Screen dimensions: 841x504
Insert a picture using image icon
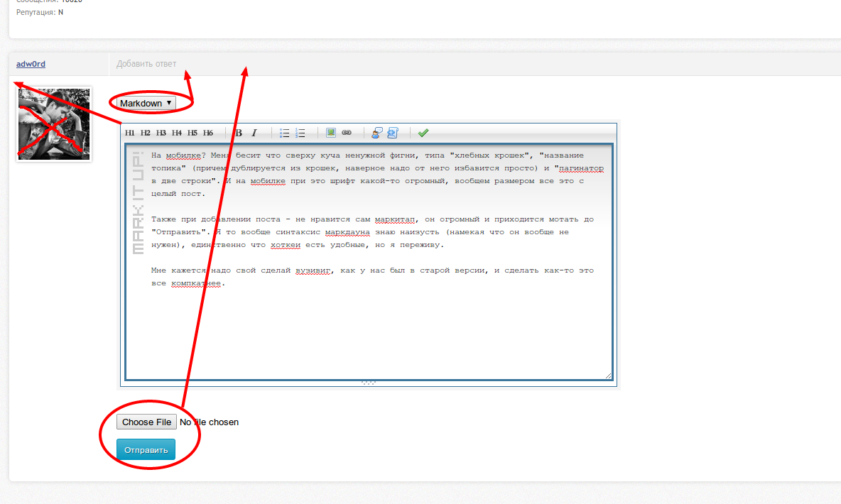point(331,133)
